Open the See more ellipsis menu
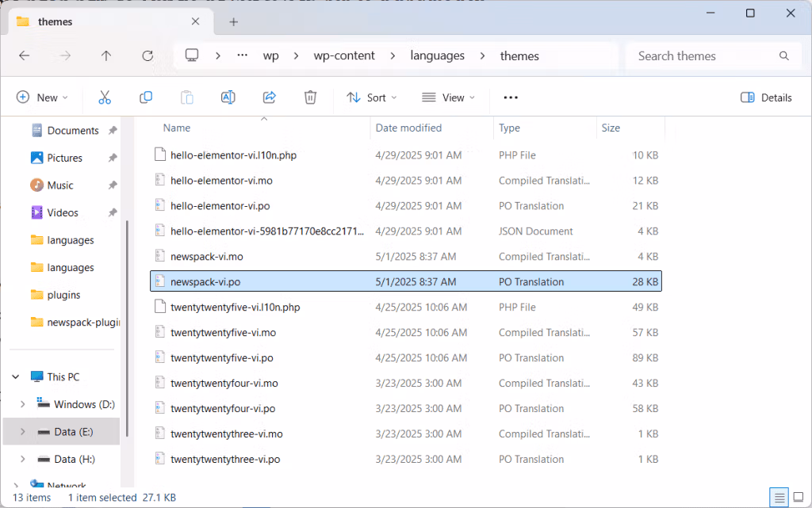The width and height of the screenshot is (812, 508). pyautogui.click(x=511, y=97)
